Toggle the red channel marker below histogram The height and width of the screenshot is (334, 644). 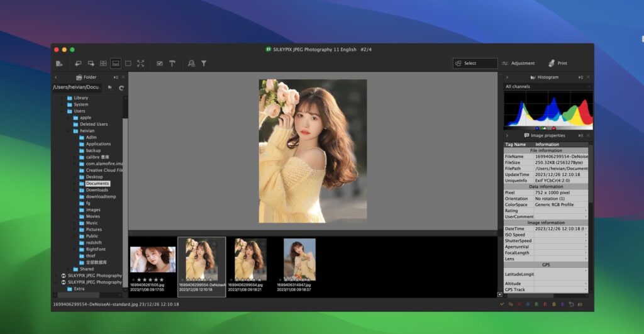[553, 128]
